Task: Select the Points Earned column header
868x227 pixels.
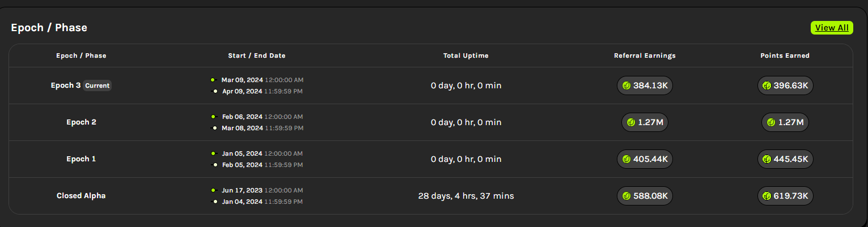Action: coord(785,55)
